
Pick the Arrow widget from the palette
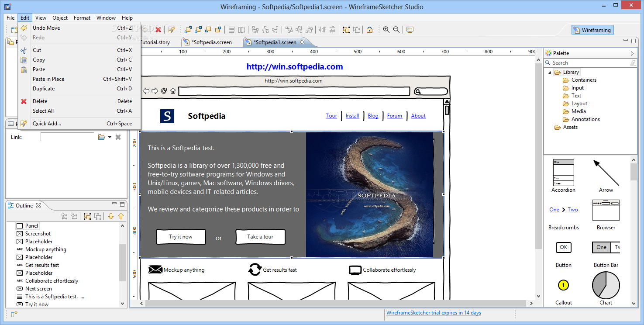coord(606,176)
